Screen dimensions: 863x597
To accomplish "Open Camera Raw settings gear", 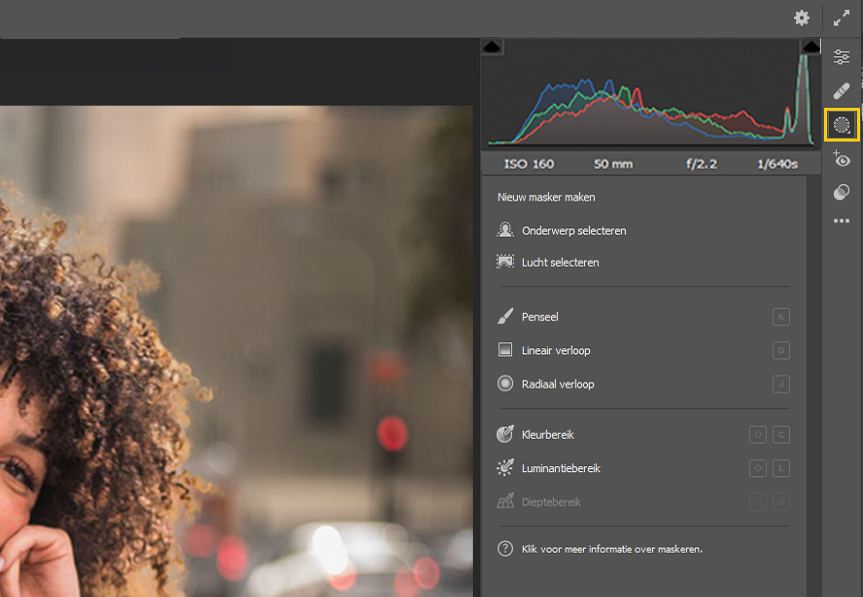I will coord(801,18).
